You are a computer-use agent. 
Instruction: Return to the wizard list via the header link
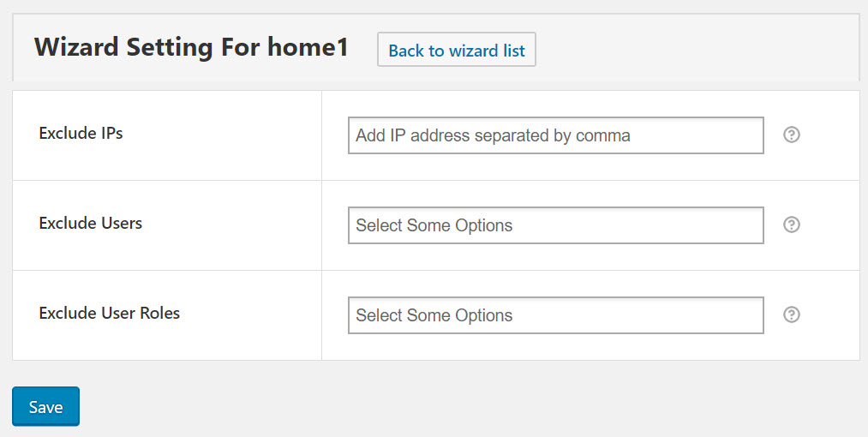pyautogui.click(x=457, y=50)
